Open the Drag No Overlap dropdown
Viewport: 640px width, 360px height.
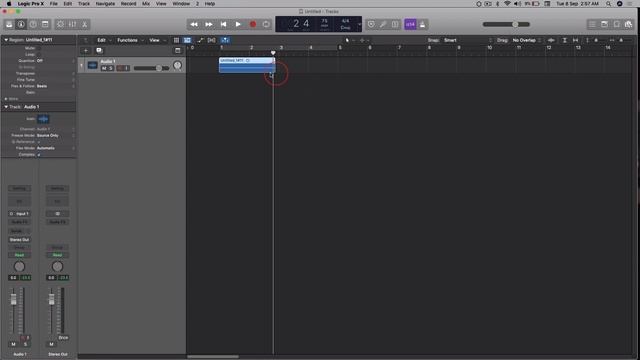527,40
